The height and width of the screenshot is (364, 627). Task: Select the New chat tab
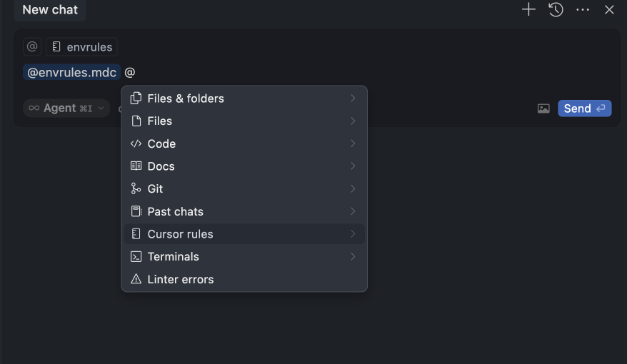(50, 10)
